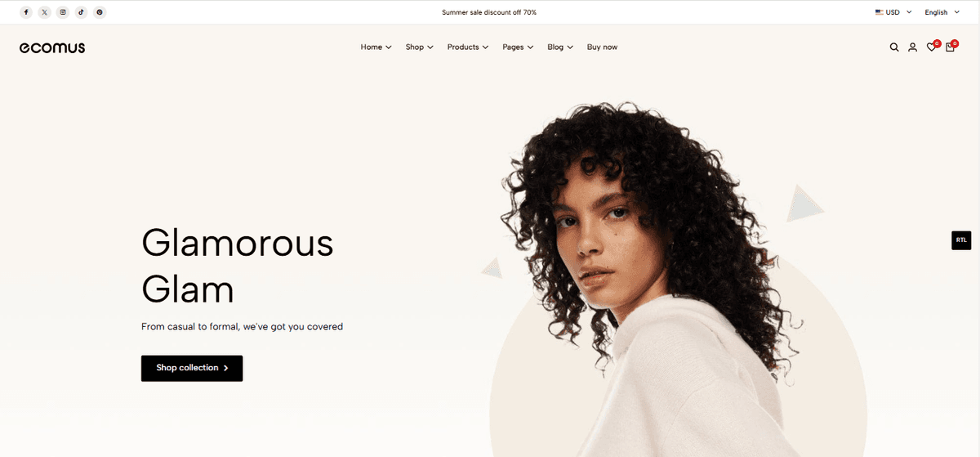Open the TikTok social icon

click(x=81, y=12)
